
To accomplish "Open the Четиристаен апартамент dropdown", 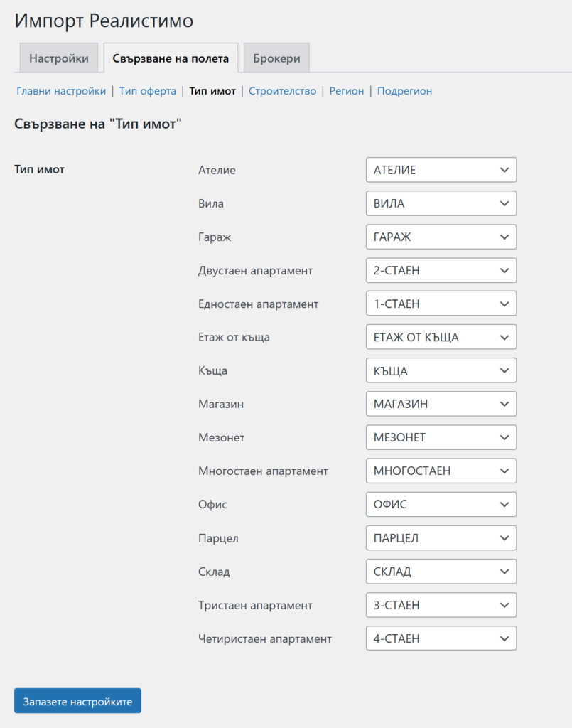I will (x=441, y=638).
